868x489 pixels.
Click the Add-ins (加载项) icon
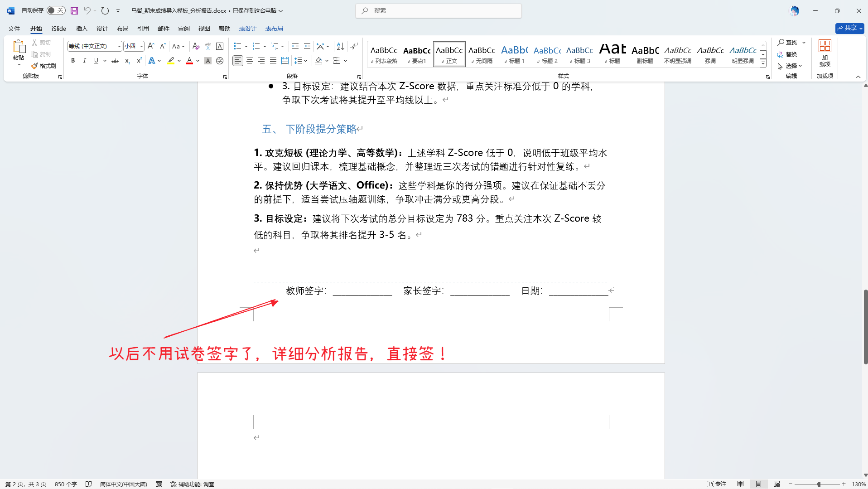point(825,53)
